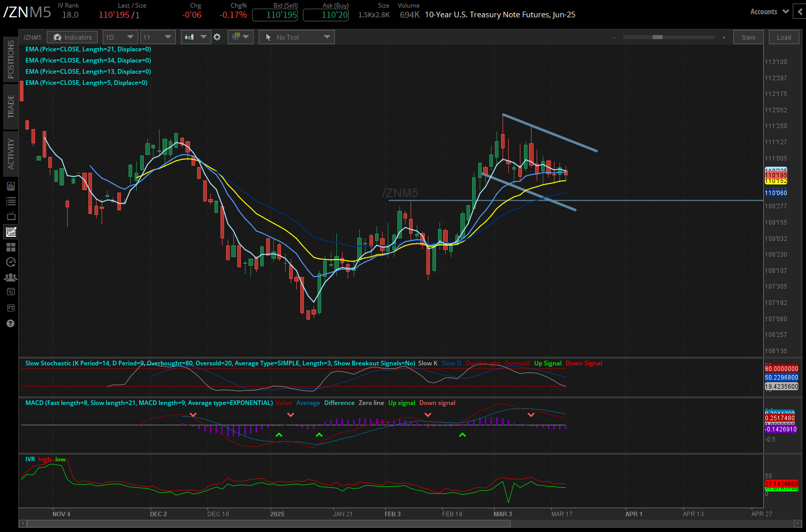Click the -0.1426910 MACD difference label
Viewport: 806px width, 532px height.
pos(781,429)
